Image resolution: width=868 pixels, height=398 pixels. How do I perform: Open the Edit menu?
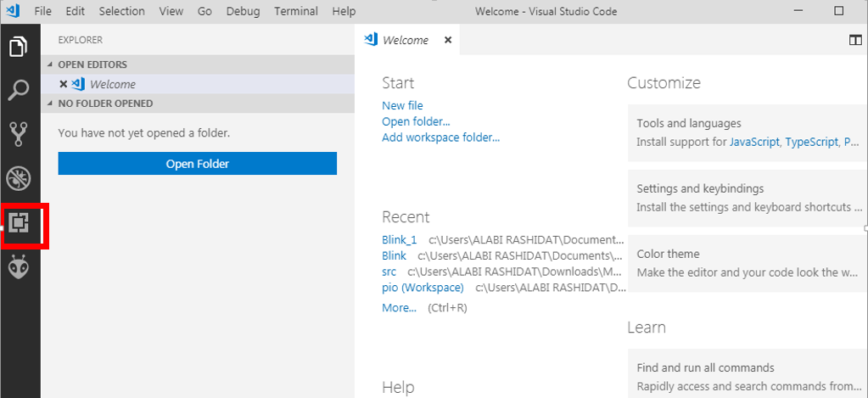[76, 11]
